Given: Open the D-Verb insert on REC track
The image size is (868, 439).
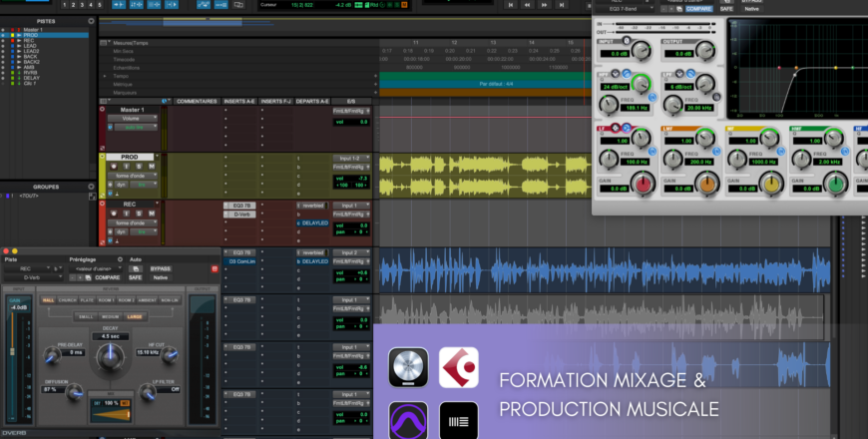Looking at the screenshot, I should 241,215.
